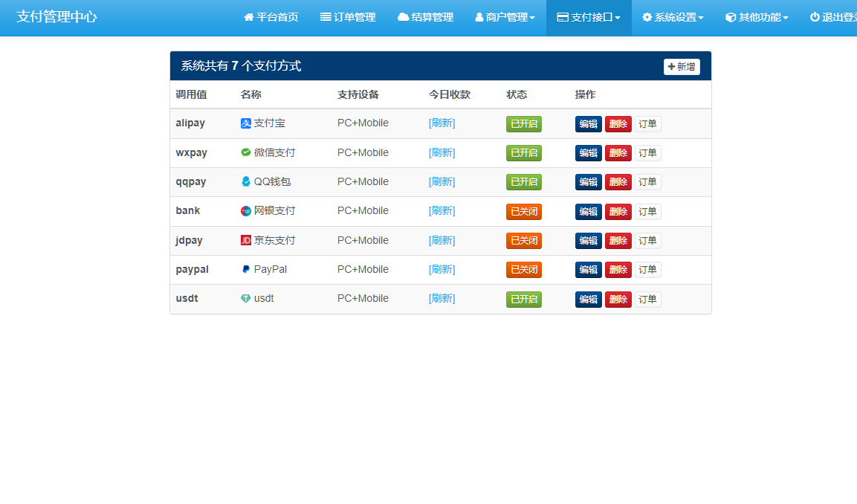Image resolution: width=857 pixels, height=504 pixels.
Task: Toggle the 已开启 status for wxpay
Action: 523,153
